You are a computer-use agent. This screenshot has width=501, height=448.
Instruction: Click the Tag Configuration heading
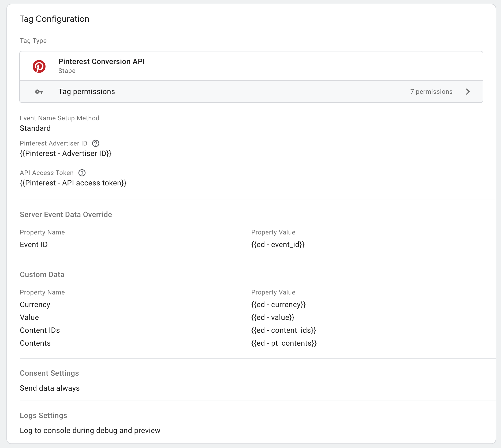click(55, 19)
